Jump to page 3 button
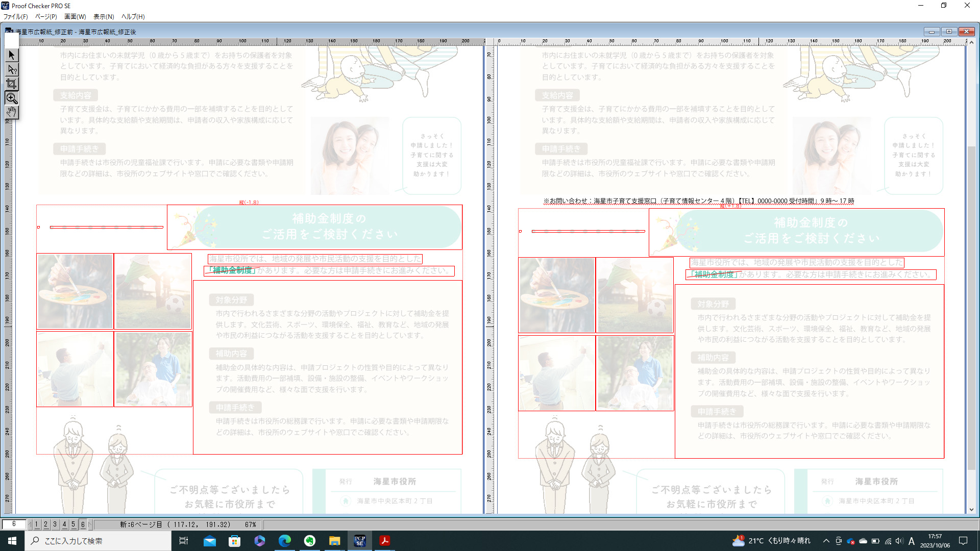Image resolution: width=980 pixels, height=551 pixels. (x=55, y=524)
